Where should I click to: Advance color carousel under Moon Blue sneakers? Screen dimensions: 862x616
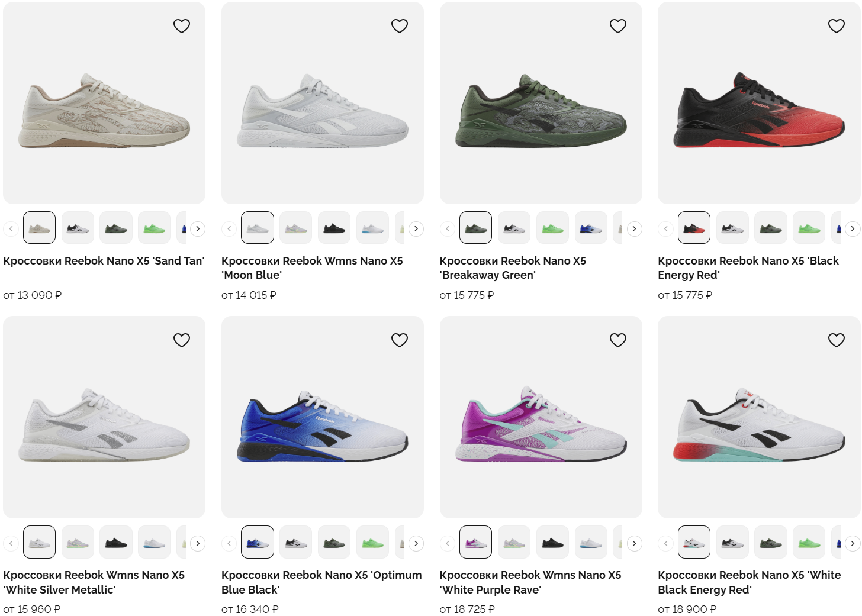click(x=416, y=228)
